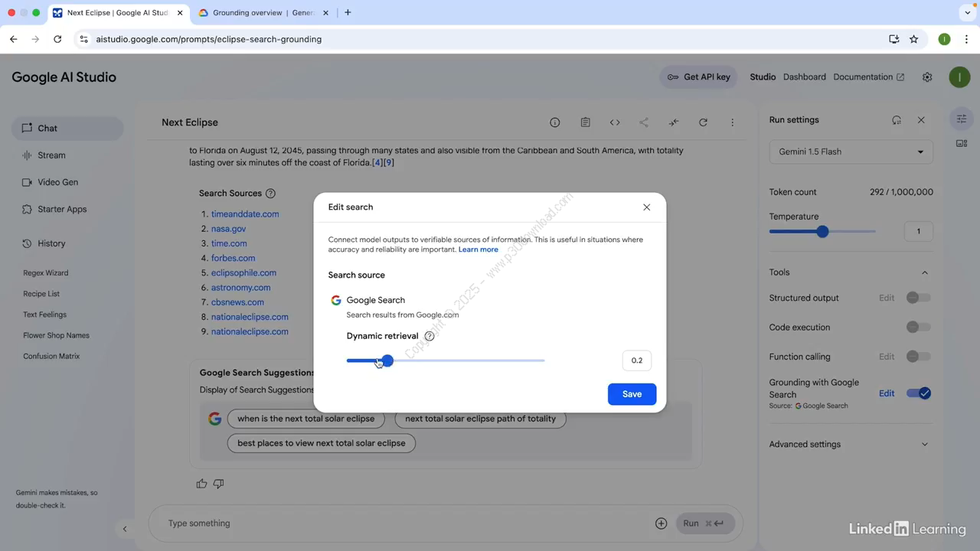
Task: Open the prompt more options menu
Action: (733, 122)
